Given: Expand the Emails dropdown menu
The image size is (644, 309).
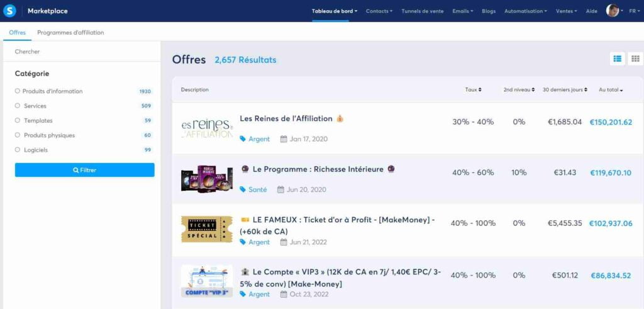Looking at the screenshot, I should (462, 11).
